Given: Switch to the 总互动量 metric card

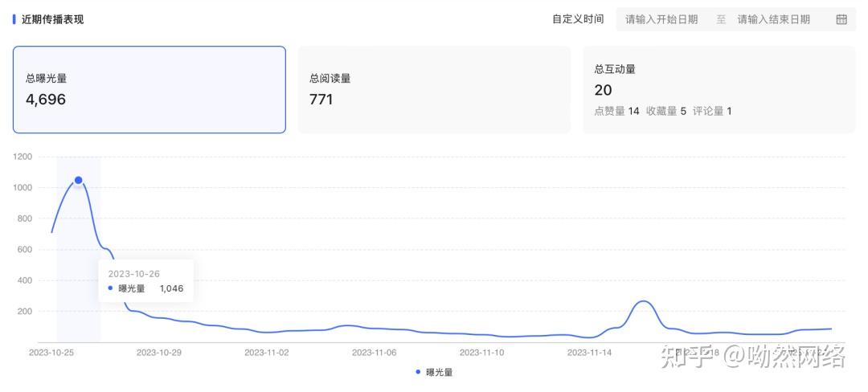Looking at the screenshot, I should [x=719, y=89].
